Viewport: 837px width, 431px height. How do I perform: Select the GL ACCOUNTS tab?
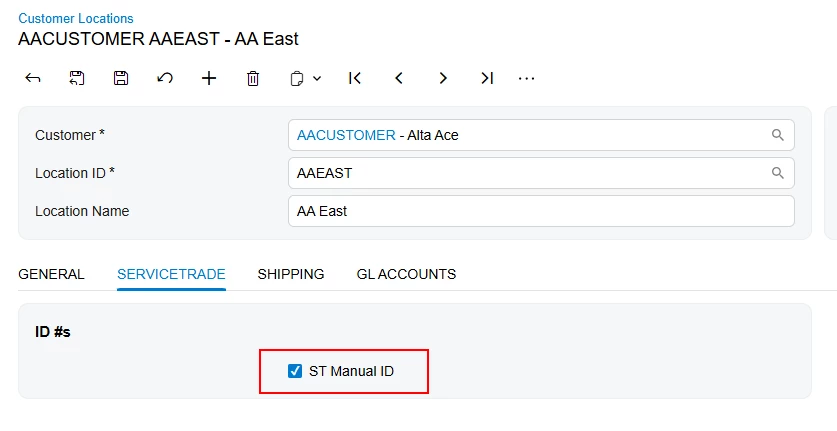pos(406,274)
